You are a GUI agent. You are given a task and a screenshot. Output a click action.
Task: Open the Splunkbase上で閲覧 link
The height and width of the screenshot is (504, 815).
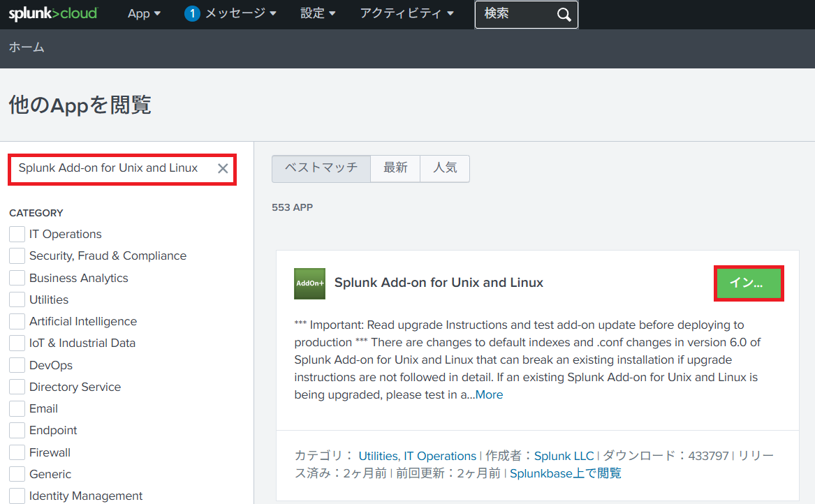tap(565, 473)
